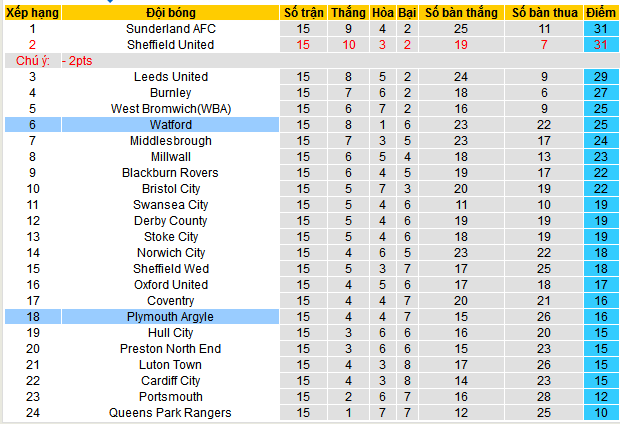Click the Sunderland AFC team name
620x424 pixels.
pos(170,29)
